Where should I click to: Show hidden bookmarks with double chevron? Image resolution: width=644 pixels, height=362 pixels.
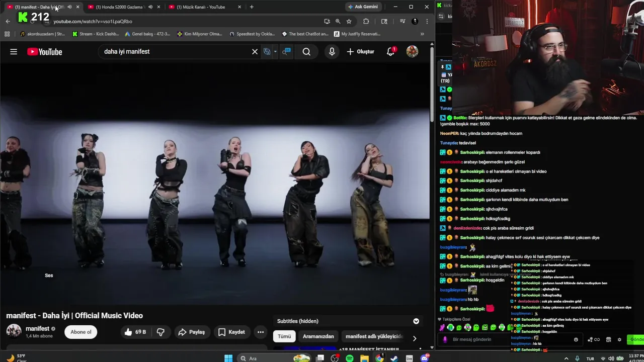[x=422, y=34]
